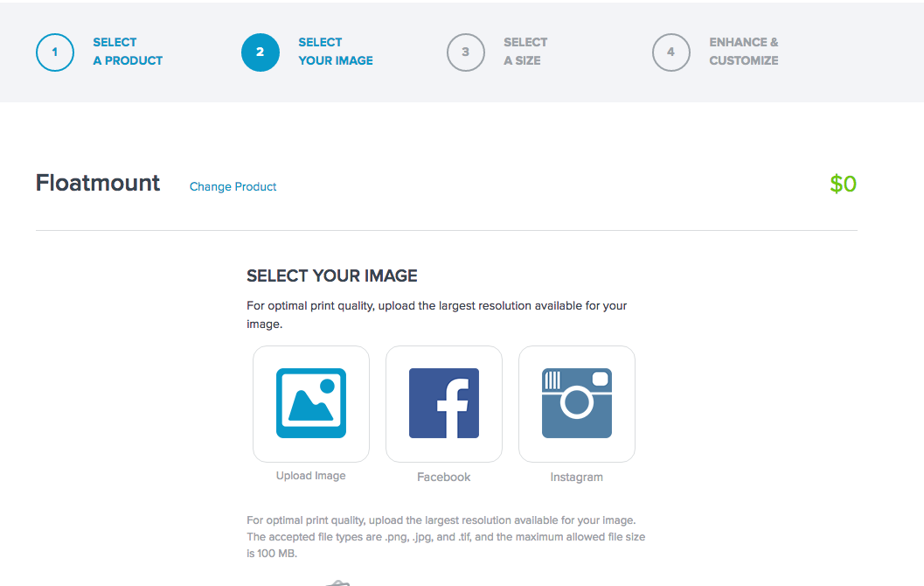Click the Floatmount product title
This screenshot has height=586, width=924.
(98, 183)
